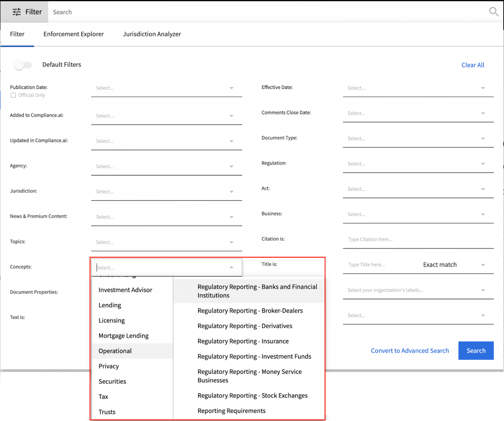
Task: Collapse the Concepts dropdown arrow
Action: point(231,267)
